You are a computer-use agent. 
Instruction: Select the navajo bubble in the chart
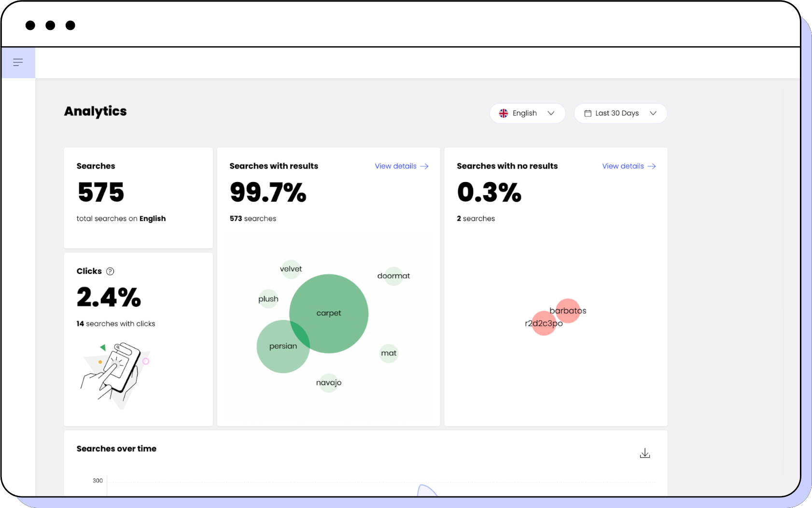[x=329, y=382]
